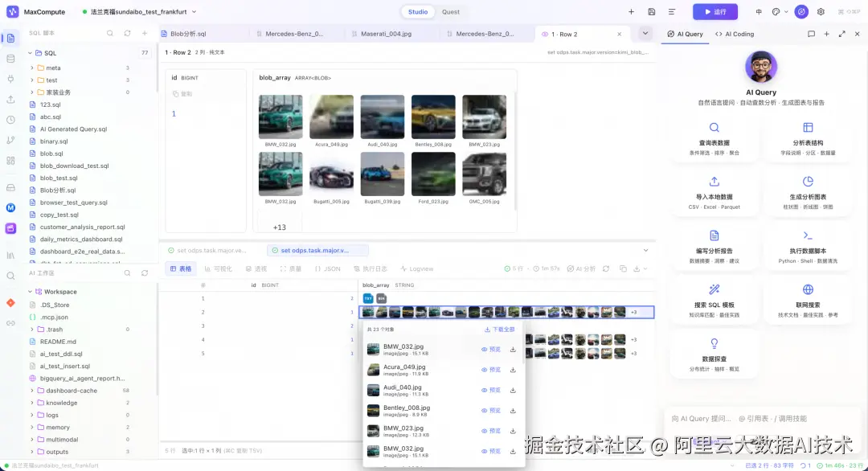Image resolution: width=868 pixels, height=471 pixels.
Task: Click the orange diamond icon in left rail
Action: point(10,303)
